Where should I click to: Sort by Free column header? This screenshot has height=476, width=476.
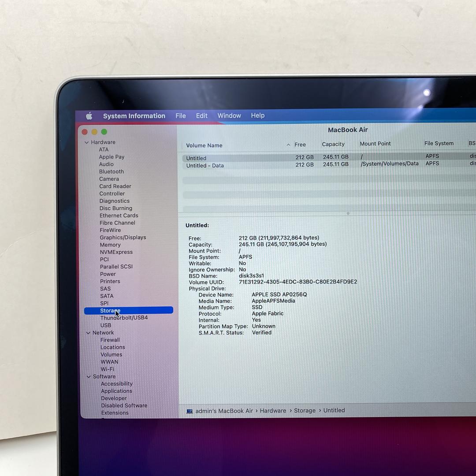300,145
